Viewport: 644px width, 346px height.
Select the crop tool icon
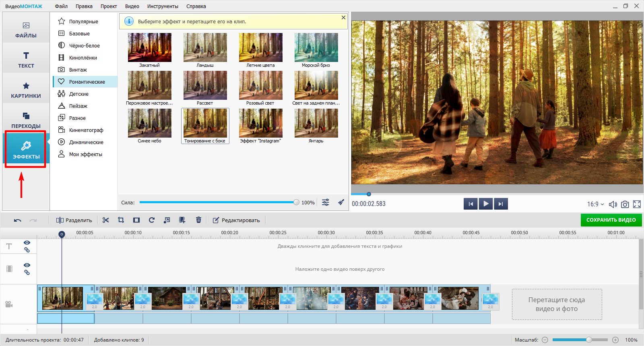pyautogui.click(x=121, y=220)
